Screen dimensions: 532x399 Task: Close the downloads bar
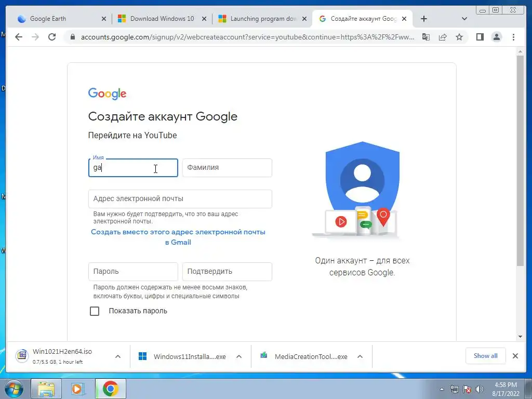(515, 356)
